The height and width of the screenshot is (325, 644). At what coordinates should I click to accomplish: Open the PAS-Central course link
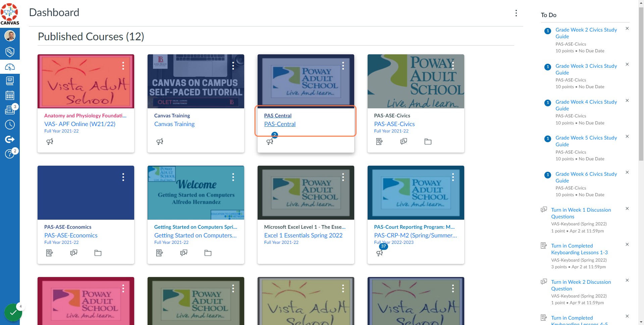(280, 124)
